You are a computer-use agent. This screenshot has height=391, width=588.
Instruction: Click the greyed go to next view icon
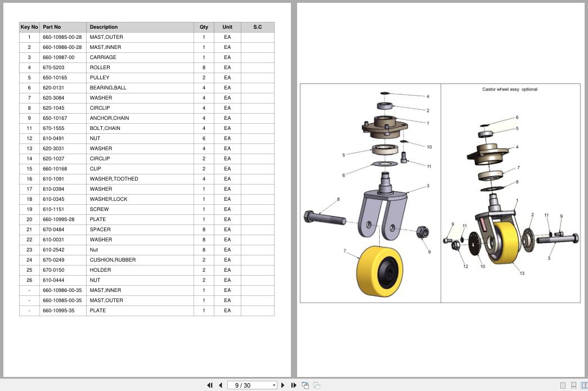(x=316, y=385)
